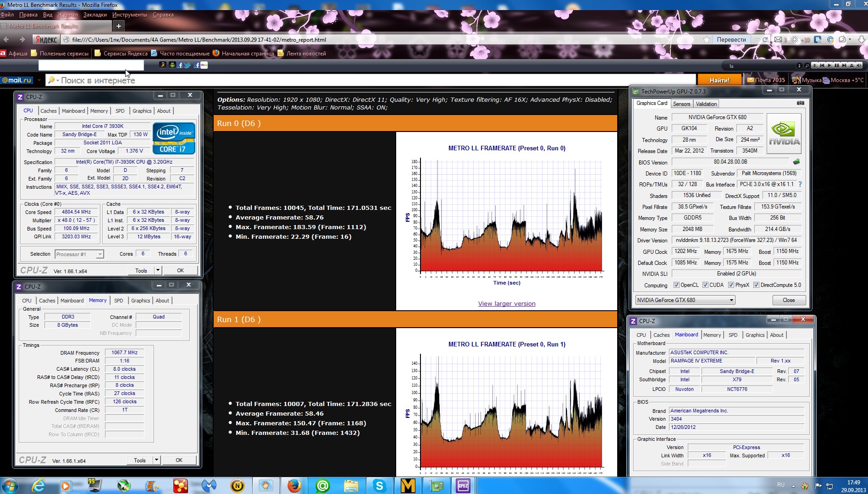This screenshot has height=494, width=868.
Task: Open the Mainboard tab in top-left CPU-Z
Action: click(x=73, y=111)
